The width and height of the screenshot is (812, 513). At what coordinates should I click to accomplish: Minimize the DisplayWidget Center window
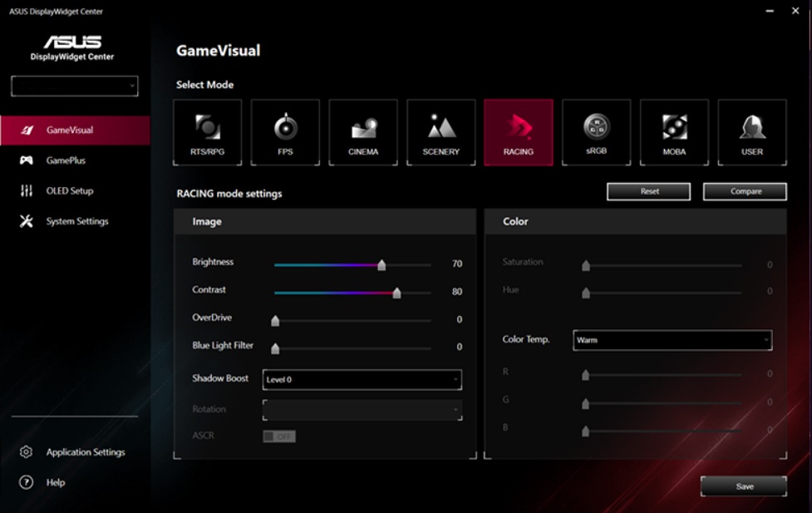[x=770, y=11]
